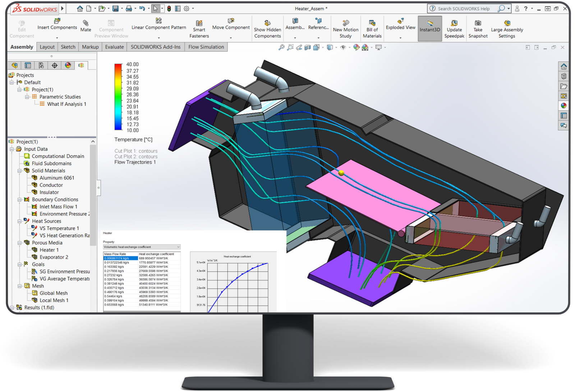Select What If Analysis 1 item
This screenshot has width=575, height=392.
click(x=66, y=104)
